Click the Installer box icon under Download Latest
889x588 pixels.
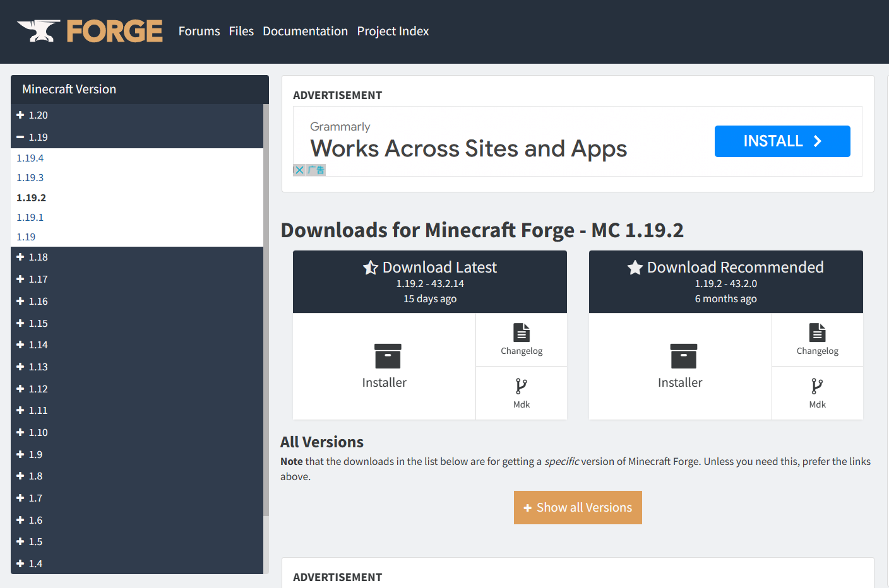(x=388, y=356)
